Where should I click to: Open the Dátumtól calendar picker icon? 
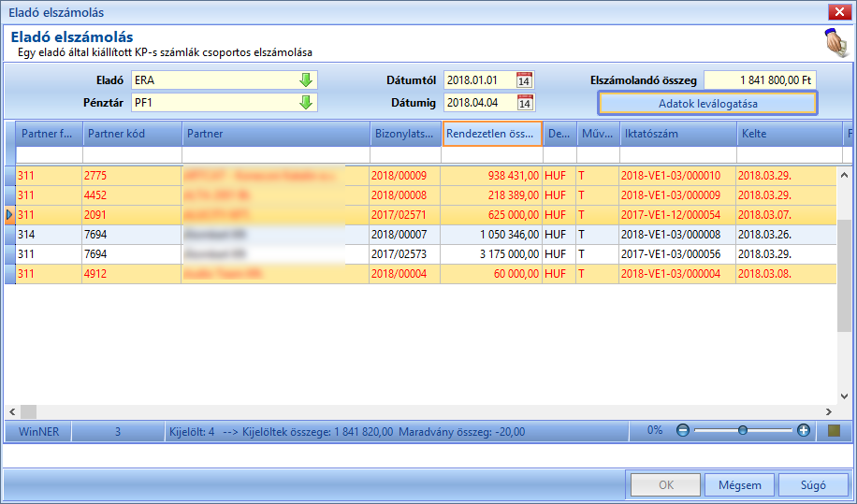click(524, 80)
